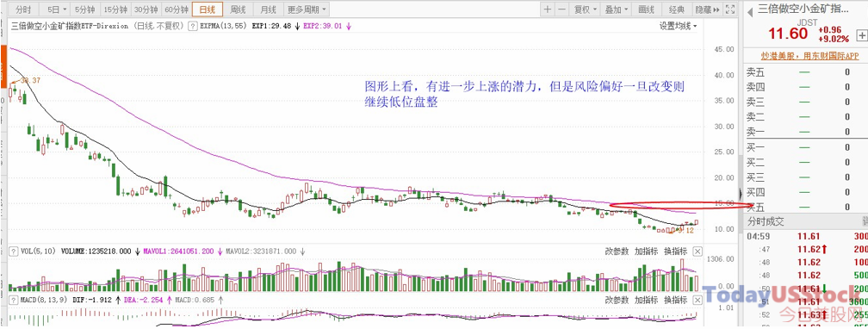Select the 5分钟 period tab
Screen dimensions: 868x329
[85, 9]
